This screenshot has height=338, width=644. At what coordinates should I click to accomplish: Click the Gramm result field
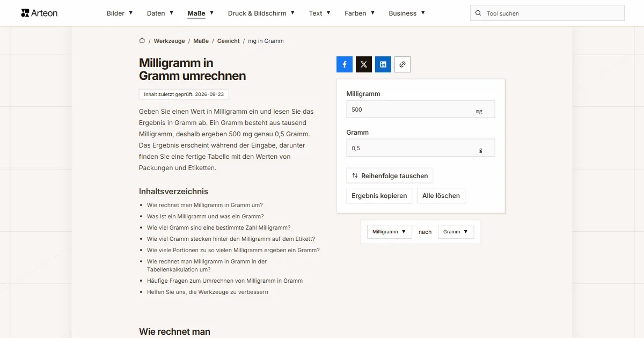click(x=421, y=148)
